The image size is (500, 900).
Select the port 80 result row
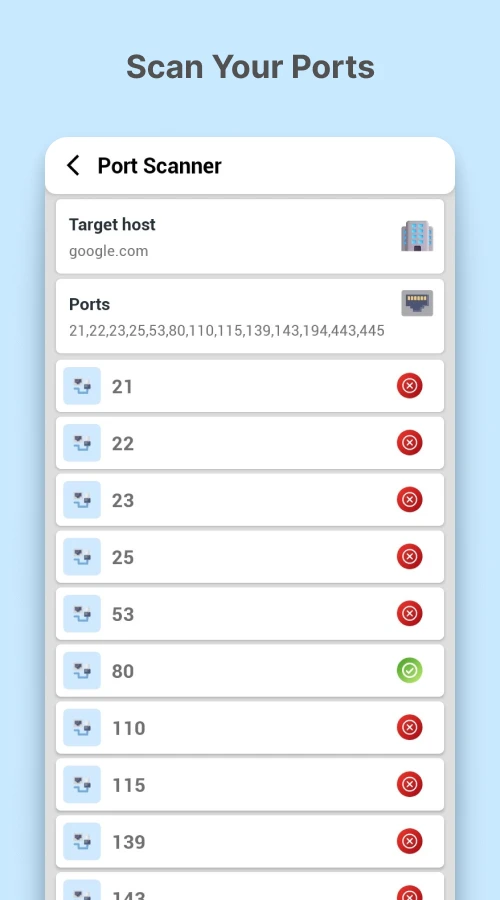[x=250, y=670]
